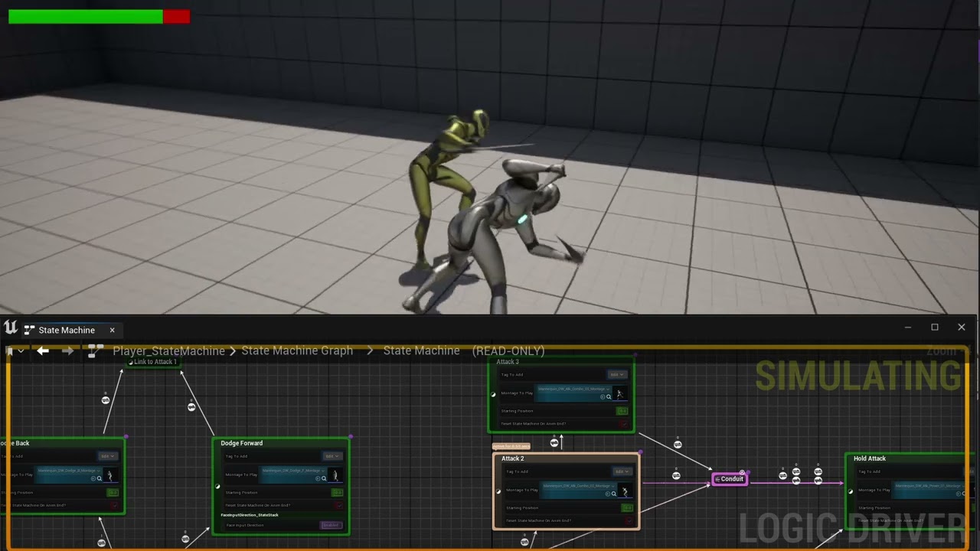Select the Attack 2 node title
The height and width of the screenshot is (551, 980).
[x=512, y=458]
